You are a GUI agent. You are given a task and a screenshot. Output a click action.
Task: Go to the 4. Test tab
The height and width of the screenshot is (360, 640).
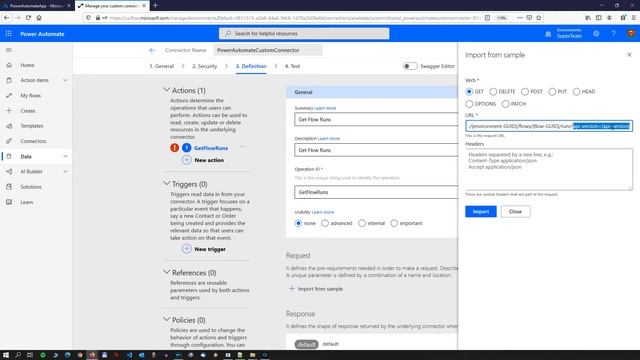pyautogui.click(x=292, y=66)
